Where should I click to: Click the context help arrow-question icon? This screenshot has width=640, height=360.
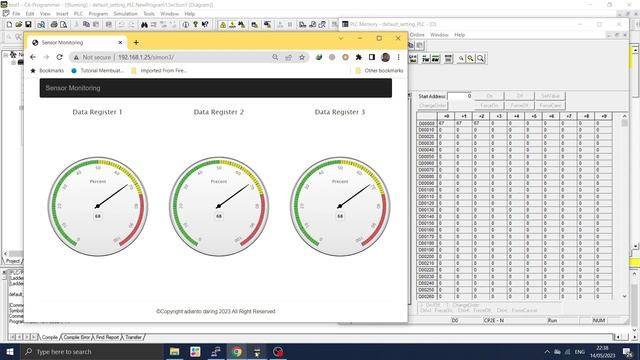click(205, 24)
